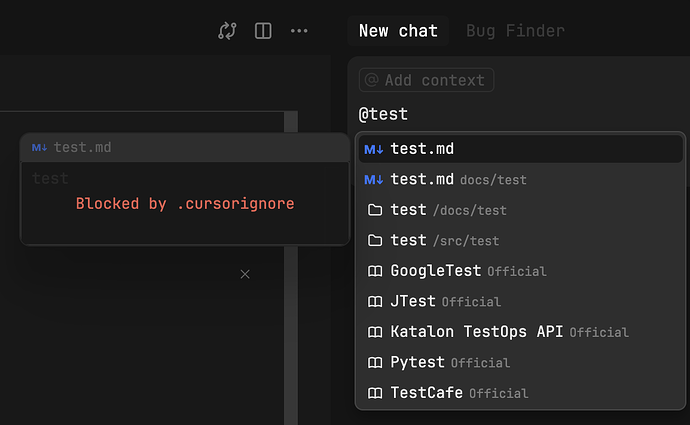Click the folder icon for /src/test
Viewport: 690px width, 425px height.
click(375, 240)
